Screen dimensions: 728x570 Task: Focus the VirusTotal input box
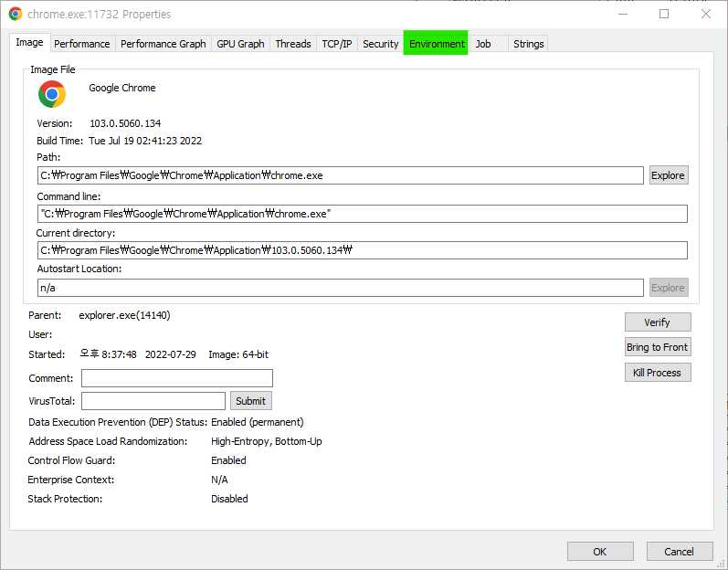pos(153,401)
